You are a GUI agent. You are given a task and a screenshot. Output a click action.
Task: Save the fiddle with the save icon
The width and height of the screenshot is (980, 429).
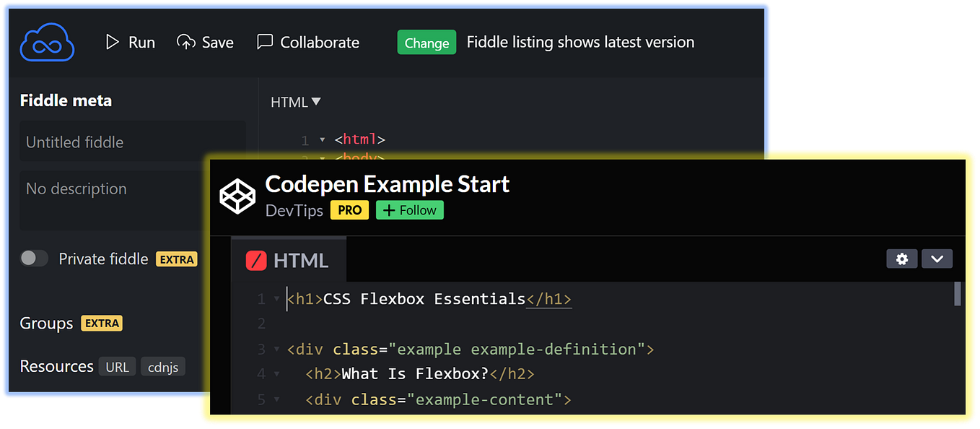tap(185, 42)
